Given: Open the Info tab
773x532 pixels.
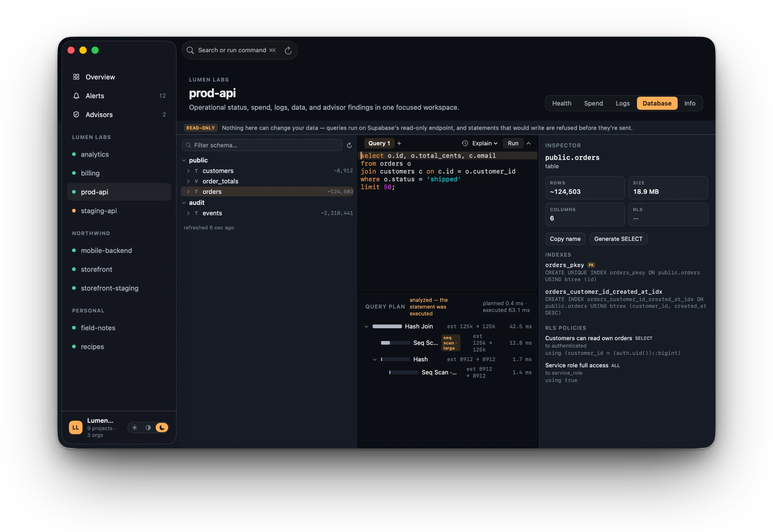Looking at the screenshot, I should click(x=690, y=103).
